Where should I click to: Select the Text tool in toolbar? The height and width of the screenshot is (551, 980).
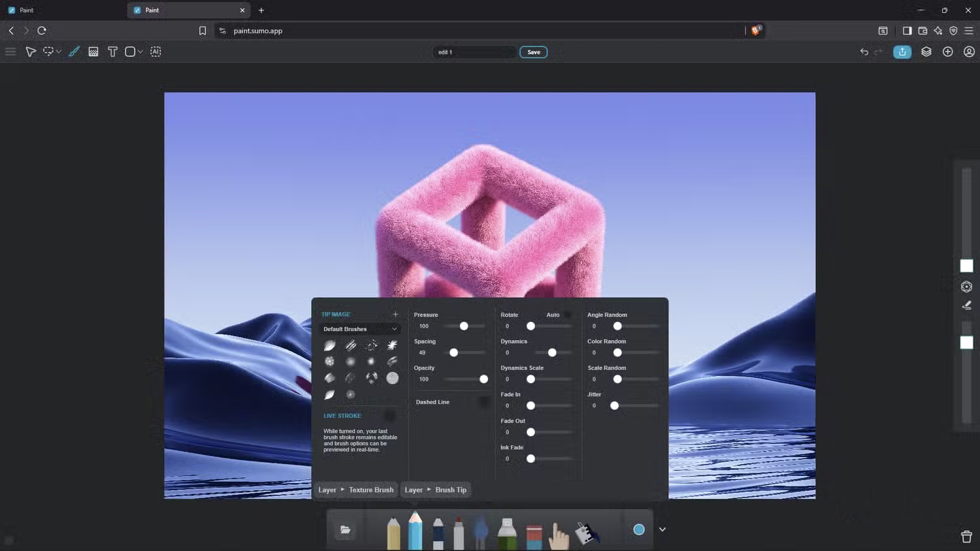point(112,52)
